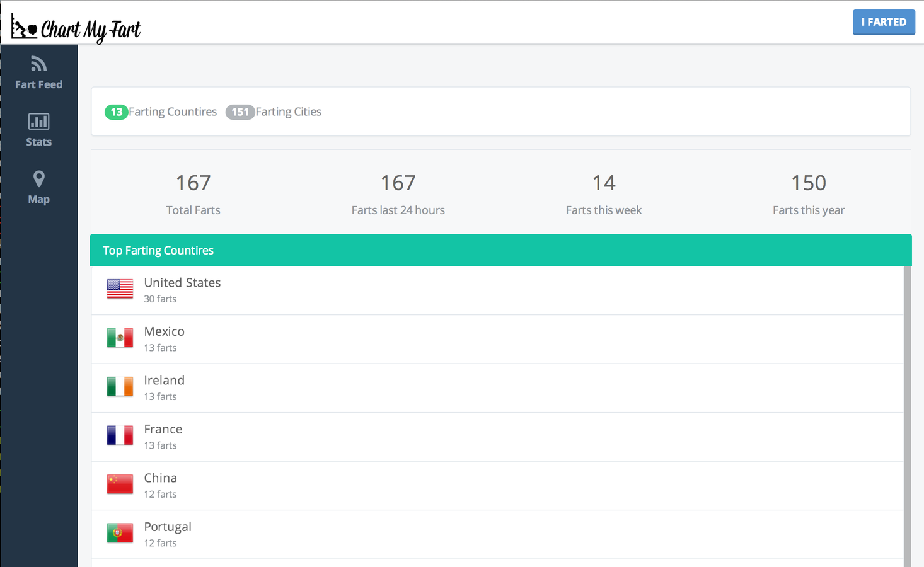Click the Farts this year label
924x567 pixels.
809,210
